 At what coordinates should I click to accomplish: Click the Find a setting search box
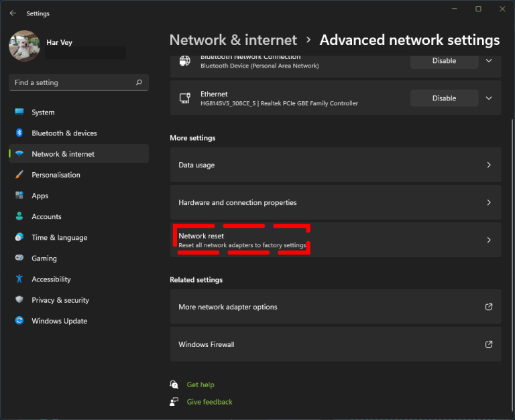(x=79, y=82)
